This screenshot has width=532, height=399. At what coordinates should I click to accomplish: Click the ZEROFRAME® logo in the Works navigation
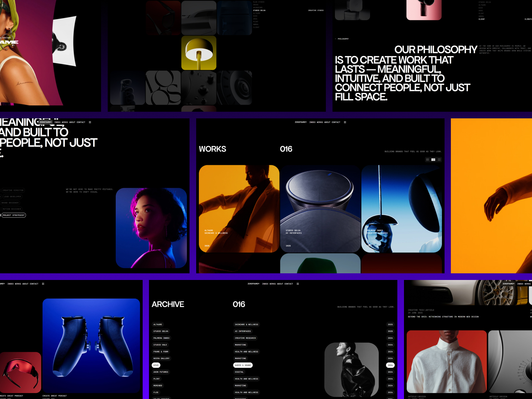300,122
